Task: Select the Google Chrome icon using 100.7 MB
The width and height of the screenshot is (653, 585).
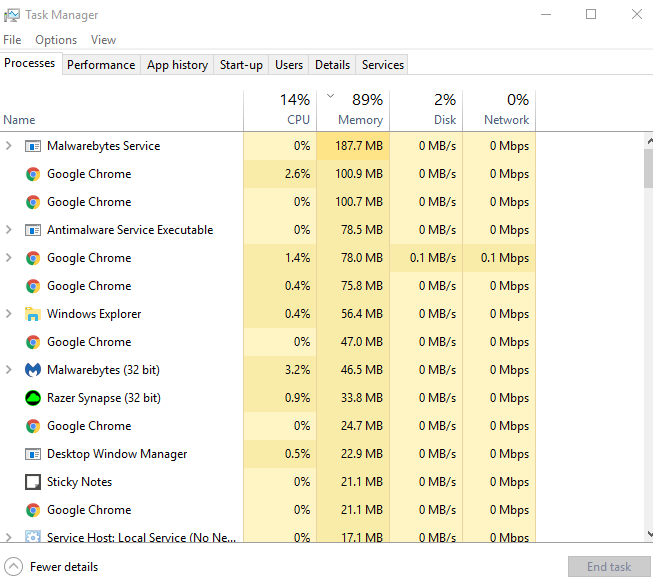Action: pyautogui.click(x=33, y=202)
